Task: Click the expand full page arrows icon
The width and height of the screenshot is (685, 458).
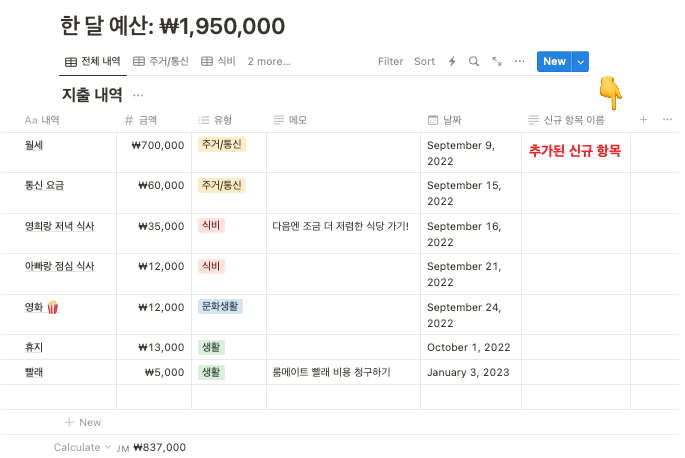Action: (497, 62)
